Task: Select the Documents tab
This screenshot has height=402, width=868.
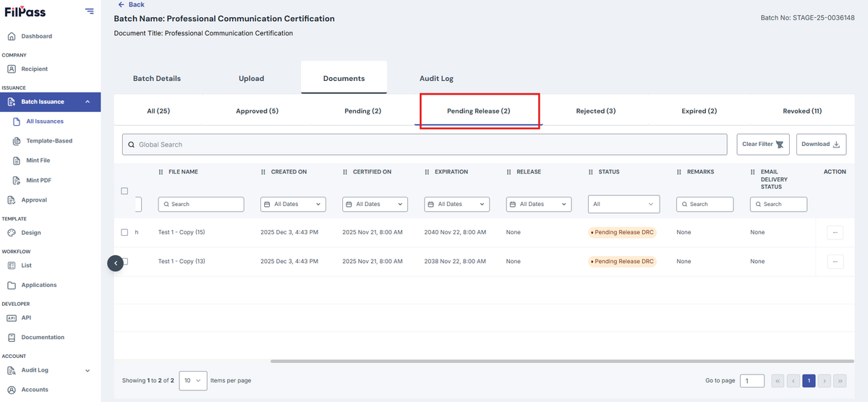Action: point(344,78)
